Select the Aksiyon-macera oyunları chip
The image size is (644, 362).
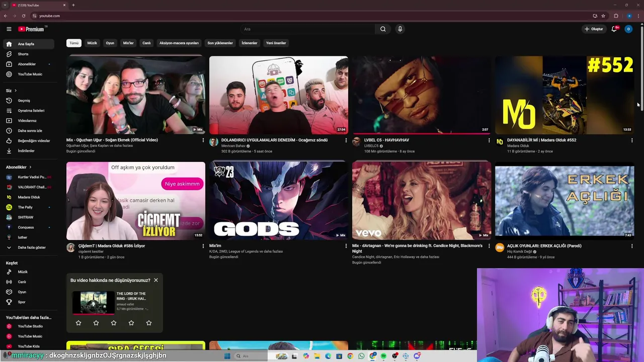(179, 43)
